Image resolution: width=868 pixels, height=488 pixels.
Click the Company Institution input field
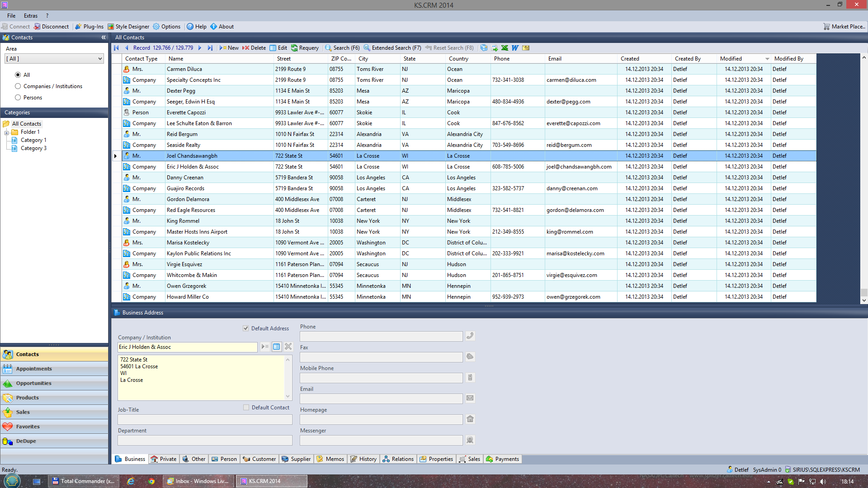tap(188, 347)
